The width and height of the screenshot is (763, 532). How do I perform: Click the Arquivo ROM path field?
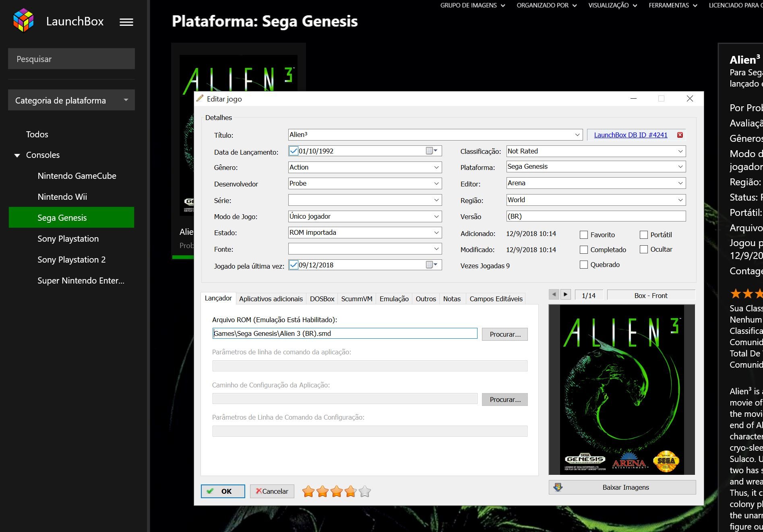(345, 333)
